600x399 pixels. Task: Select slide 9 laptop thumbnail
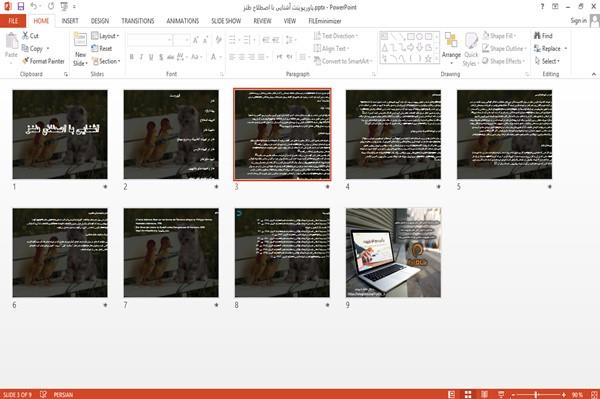click(393, 252)
